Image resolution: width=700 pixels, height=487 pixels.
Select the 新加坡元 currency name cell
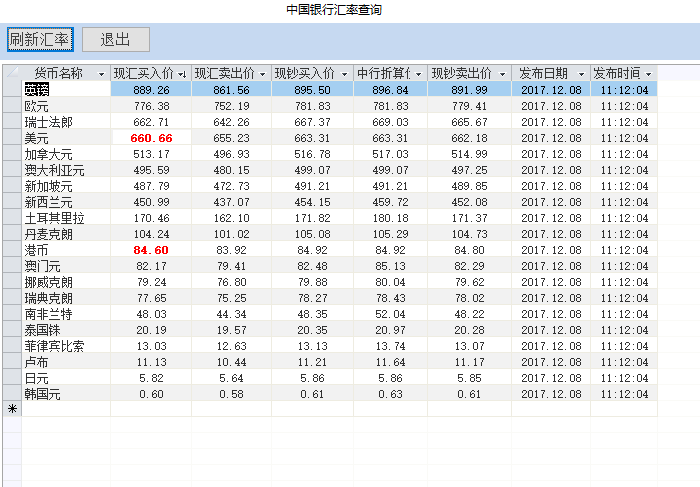pyautogui.click(x=66, y=186)
